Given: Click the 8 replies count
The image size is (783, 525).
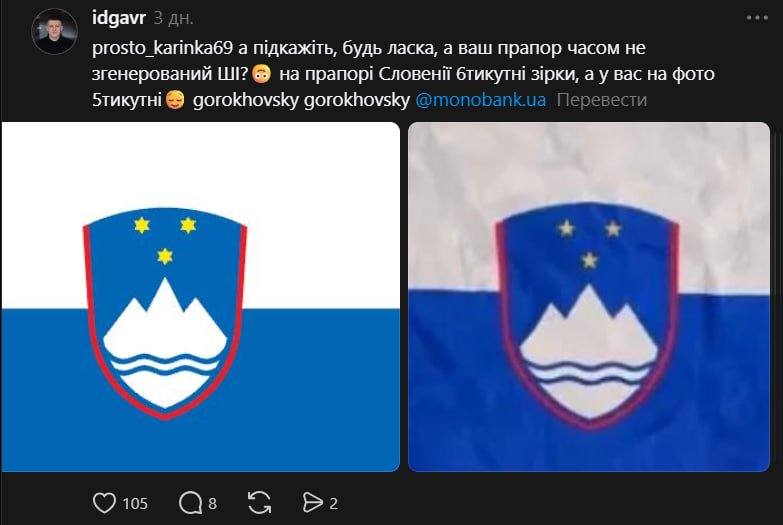Looking at the screenshot, I should 212,504.
